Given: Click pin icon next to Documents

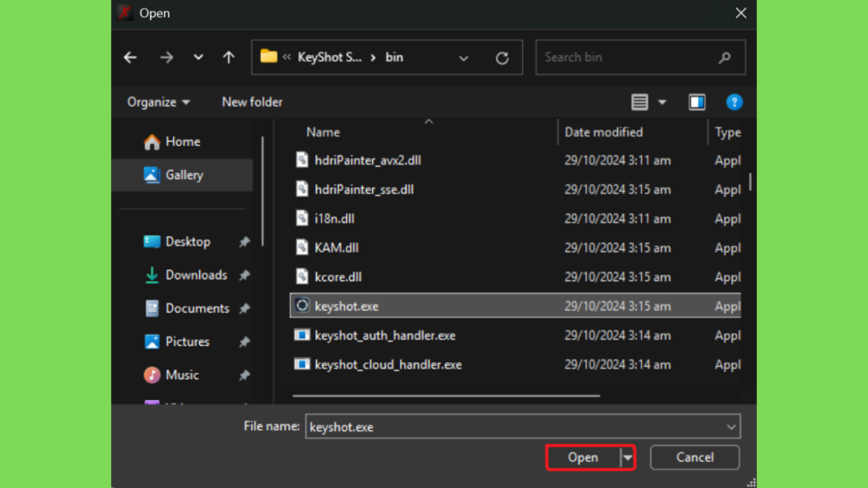Looking at the screenshot, I should point(244,308).
